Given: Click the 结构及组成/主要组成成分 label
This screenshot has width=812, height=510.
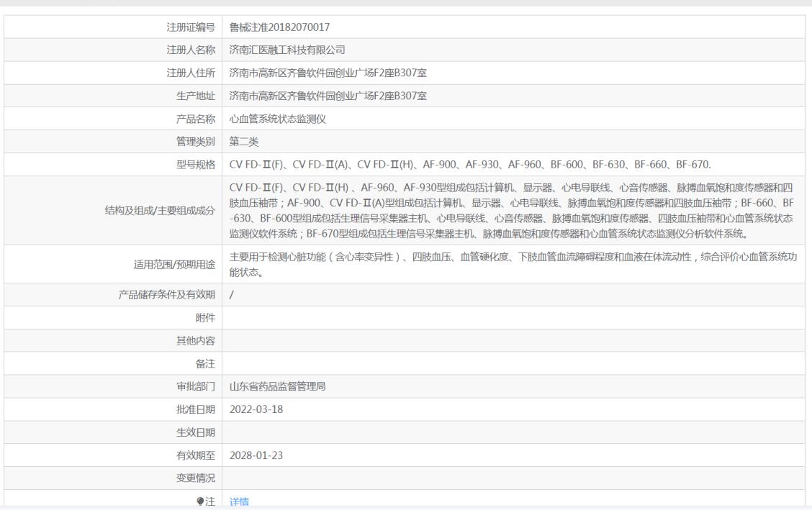Looking at the screenshot, I should (160, 211).
